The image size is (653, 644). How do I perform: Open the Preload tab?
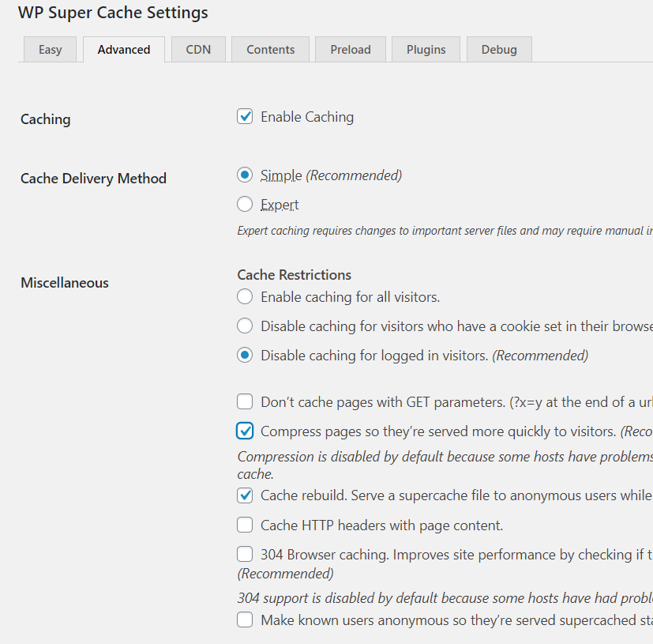click(x=351, y=50)
